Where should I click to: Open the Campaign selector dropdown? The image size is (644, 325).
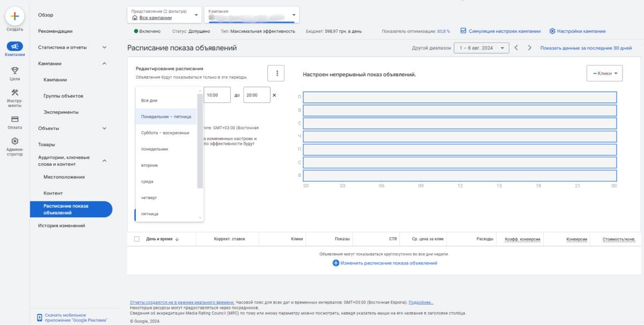pos(252,15)
